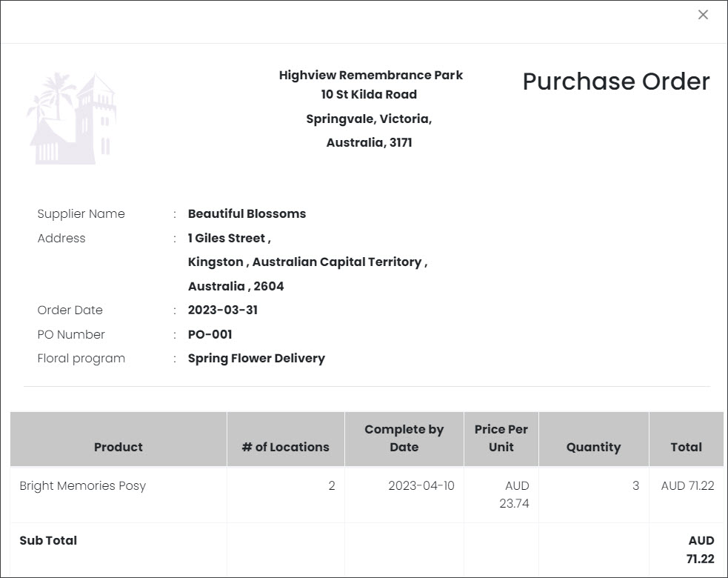Click the Total column header
728x578 pixels.
[687, 439]
